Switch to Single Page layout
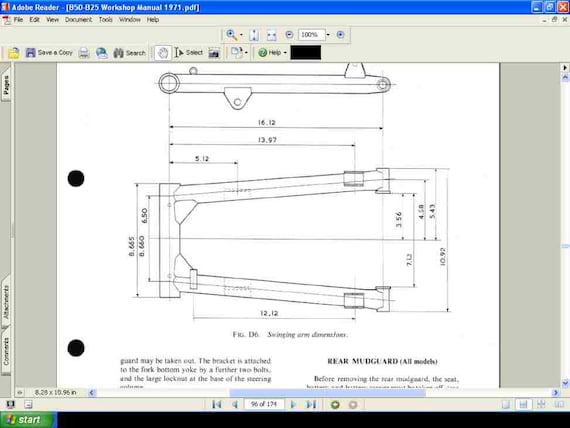This screenshot has width=570, height=428. pyautogui.click(x=506, y=404)
